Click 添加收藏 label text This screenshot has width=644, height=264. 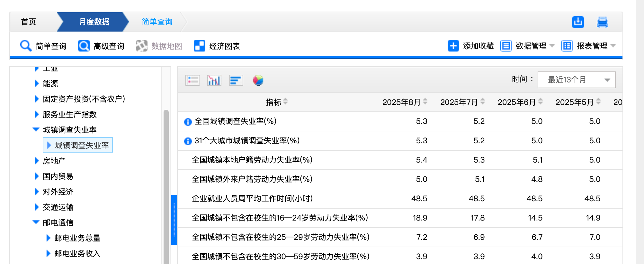478,46
